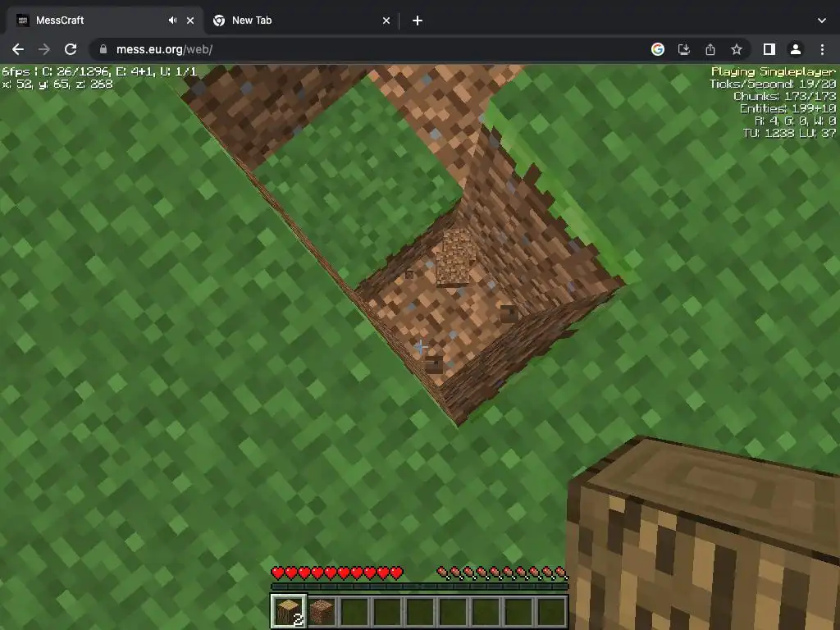This screenshot has height=630, width=840.
Task: Click the Chunks: 173/173 debug text
Action: 784,97
